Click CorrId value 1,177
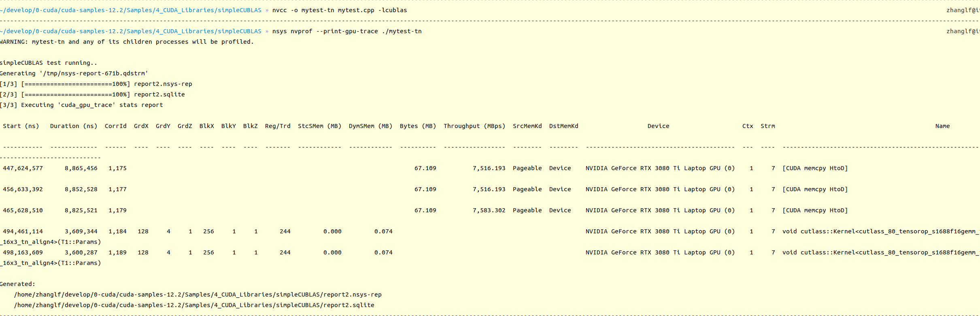The image size is (980, 316). click(117, 189)
